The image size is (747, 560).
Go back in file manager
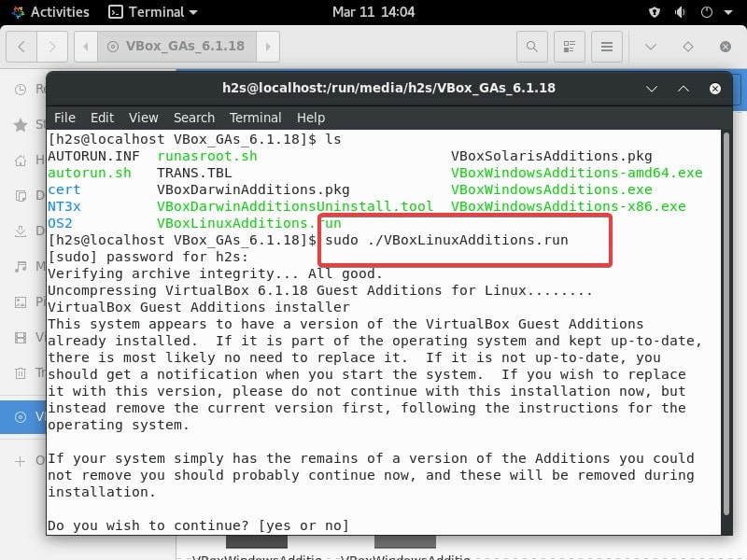tap(21, 47)
